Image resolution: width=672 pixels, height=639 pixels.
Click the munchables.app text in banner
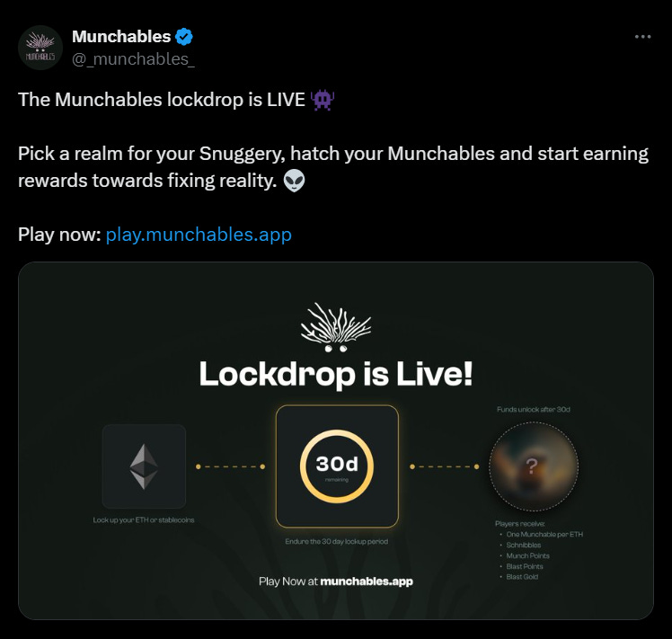367,581
